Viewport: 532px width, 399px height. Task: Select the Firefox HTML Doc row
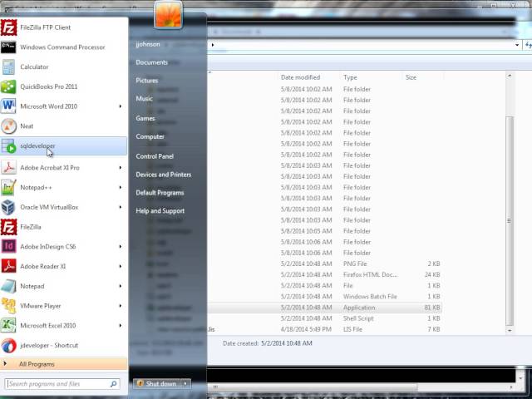click(x=325, y=274)
